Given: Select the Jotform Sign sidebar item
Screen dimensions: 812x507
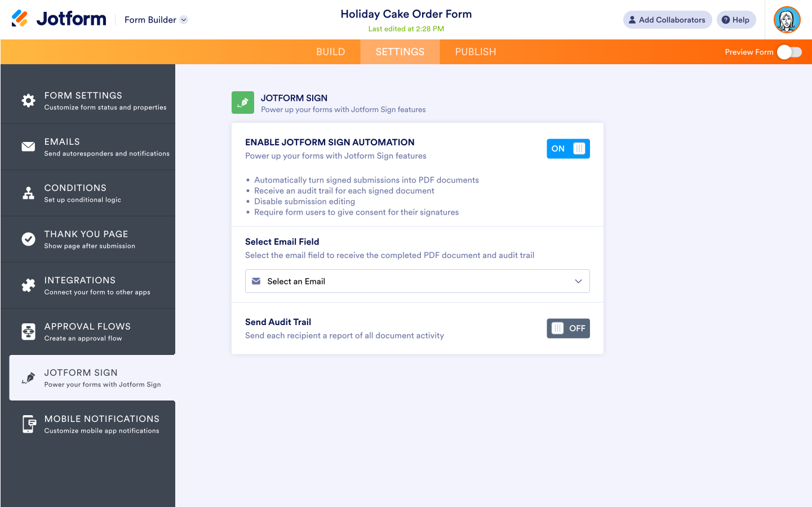Looking at the screenshot, I should (x=92, y=378).
